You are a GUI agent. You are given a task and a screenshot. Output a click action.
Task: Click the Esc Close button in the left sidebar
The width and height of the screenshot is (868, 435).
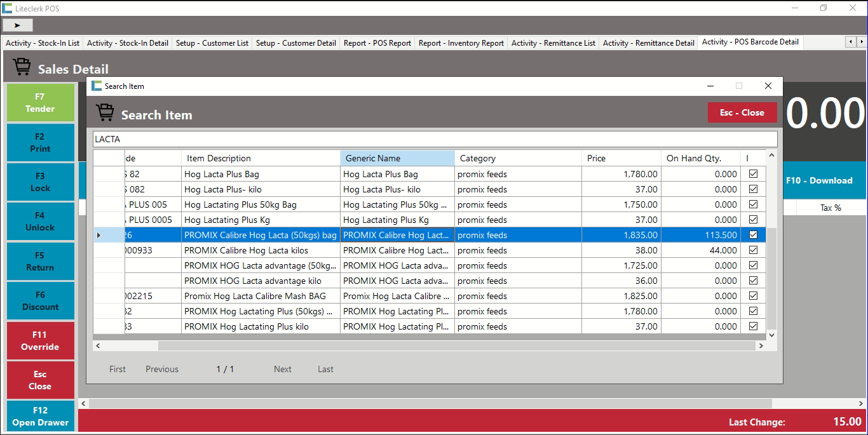tap(40, 380)
